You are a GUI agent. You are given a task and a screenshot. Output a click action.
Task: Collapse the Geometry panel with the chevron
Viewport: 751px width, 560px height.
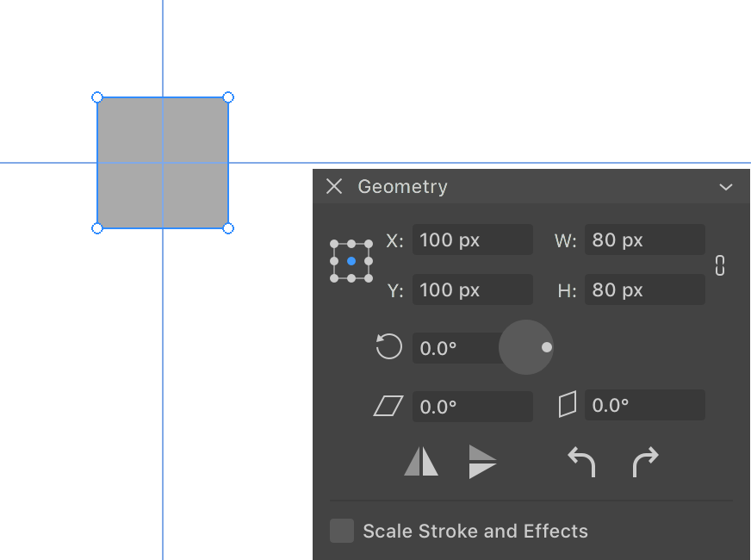(x=726, y=187)
